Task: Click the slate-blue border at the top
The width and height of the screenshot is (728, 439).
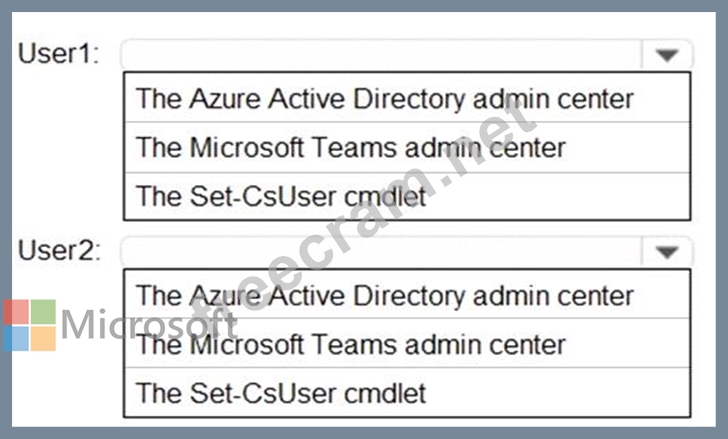Action: click(364, 6)
